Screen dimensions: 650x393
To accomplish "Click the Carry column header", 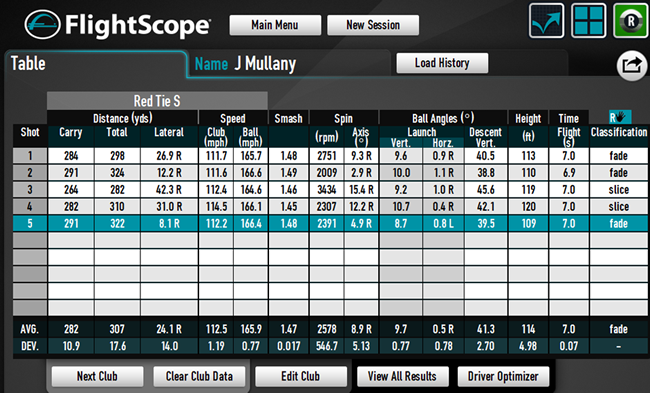I will [71, 133].
